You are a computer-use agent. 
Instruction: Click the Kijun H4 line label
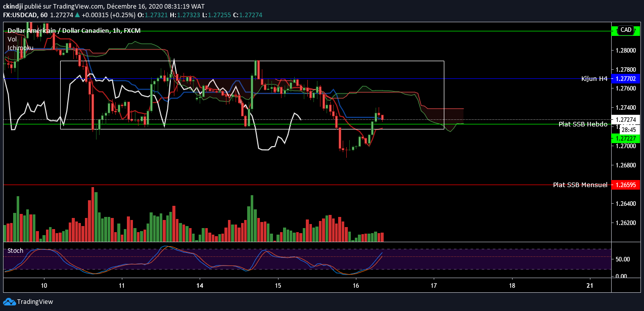click(594, 79)
